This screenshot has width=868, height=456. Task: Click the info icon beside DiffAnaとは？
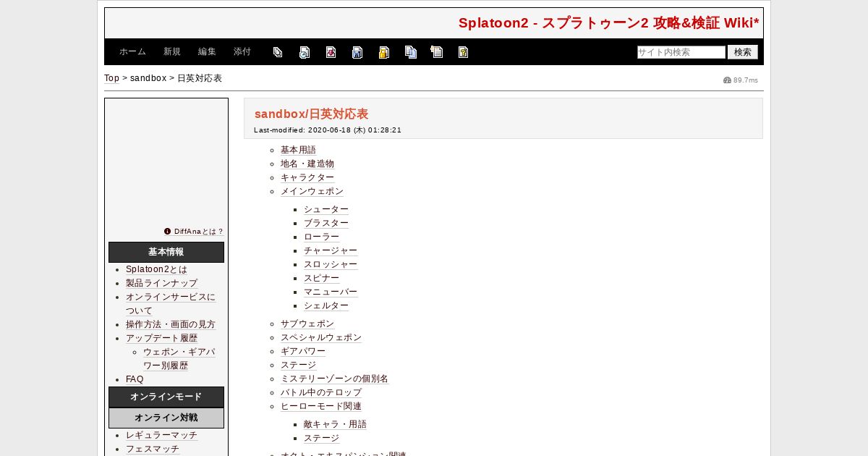168,232
